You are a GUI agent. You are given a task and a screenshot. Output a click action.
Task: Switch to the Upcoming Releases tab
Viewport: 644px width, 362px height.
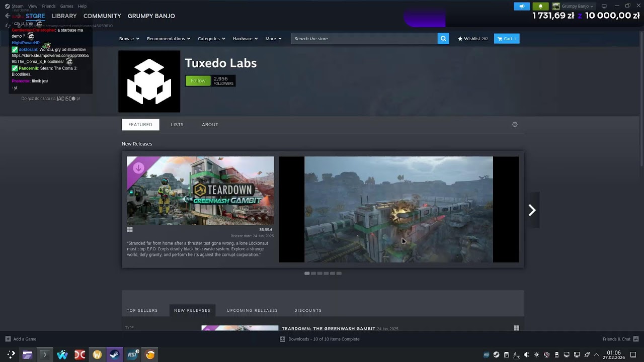[252, 310]
